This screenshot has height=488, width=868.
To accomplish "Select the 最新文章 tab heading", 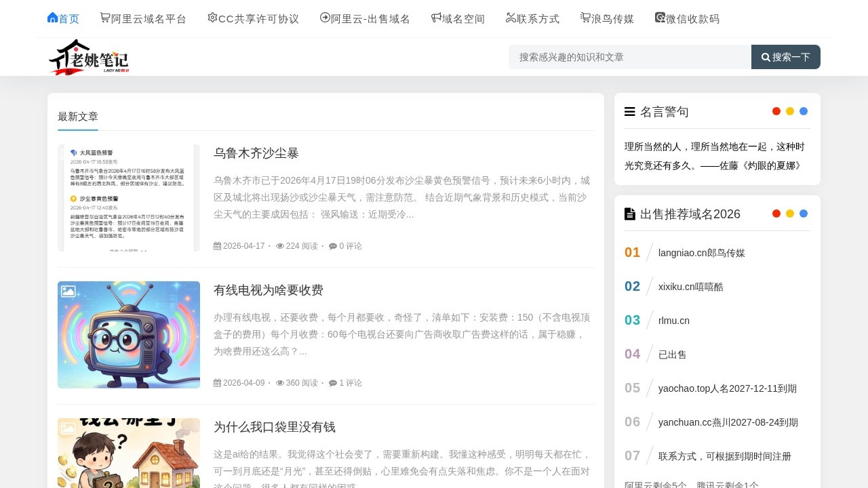I will click(x=78, y=117).
